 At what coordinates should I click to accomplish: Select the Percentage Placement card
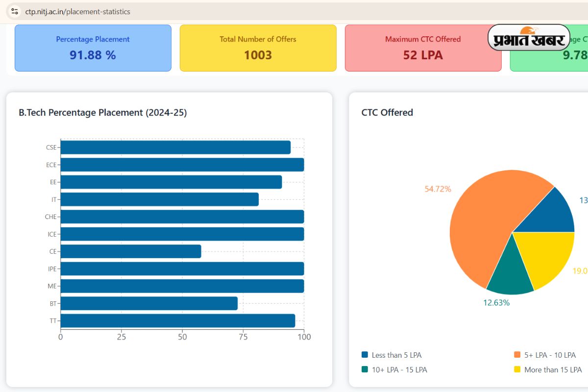pyautogui.click(x=93, y=48)
